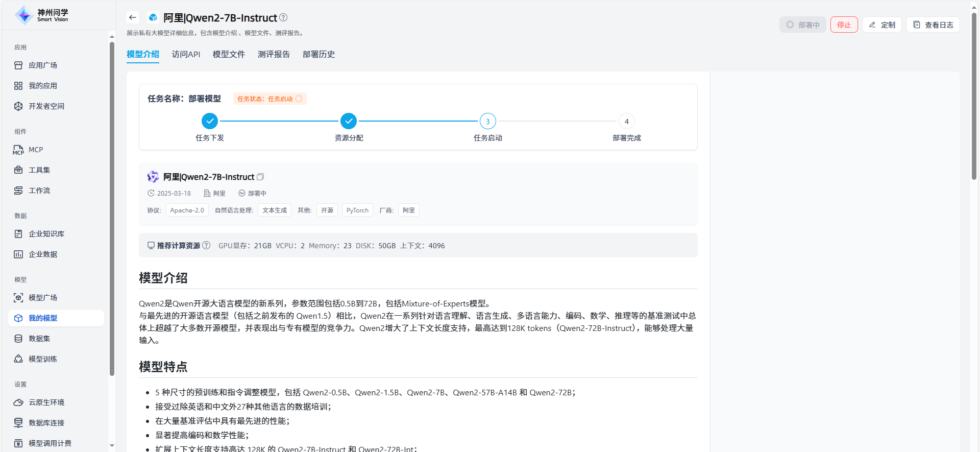Click help icon next to Qwen2-7B-Instruct title
The height and width of the screenshot is (452, 980).
[x=283, y=17]
